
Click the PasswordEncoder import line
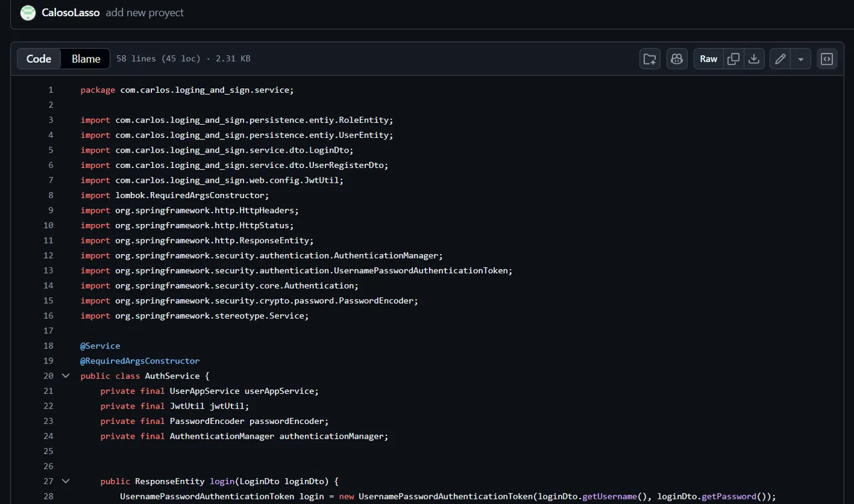tap(250, 301)
